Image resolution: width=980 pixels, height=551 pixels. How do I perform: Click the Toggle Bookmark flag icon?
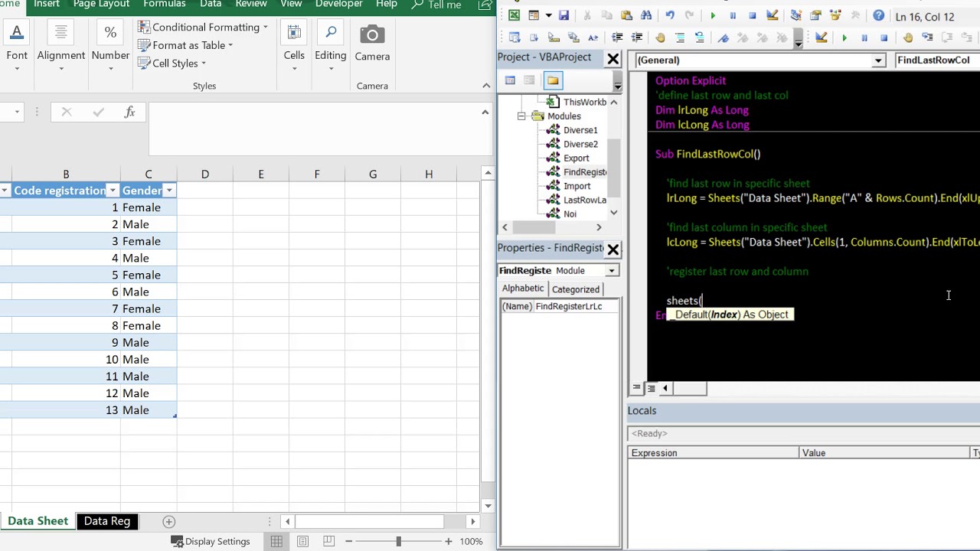(x=724, y=37)
